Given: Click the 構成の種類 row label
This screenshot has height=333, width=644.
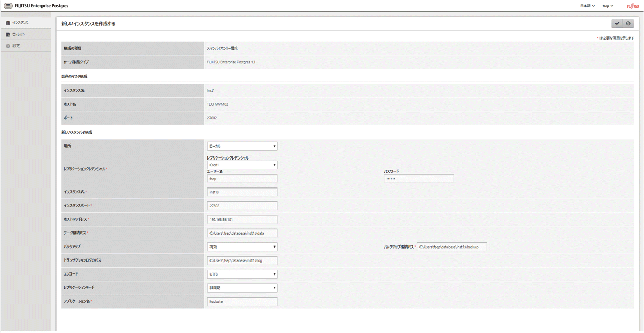Looking at the screenshot, I should click(x=73, y=48).
